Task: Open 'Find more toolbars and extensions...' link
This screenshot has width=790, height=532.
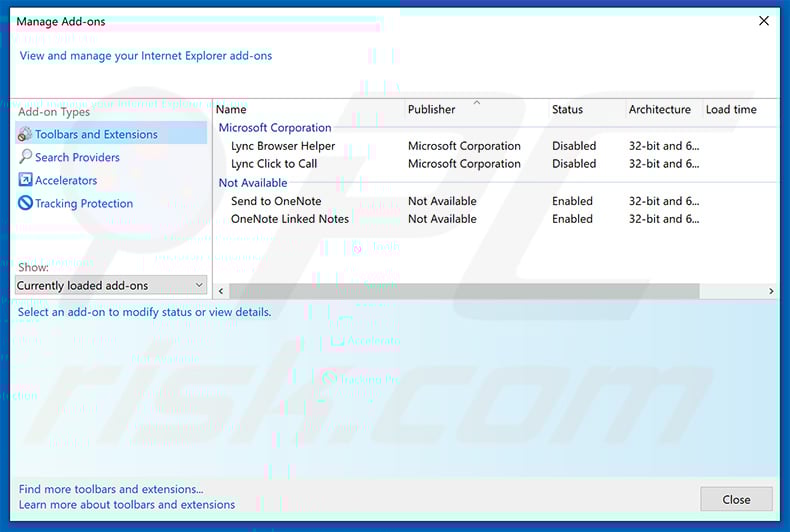Action: (x=111, y=489)
